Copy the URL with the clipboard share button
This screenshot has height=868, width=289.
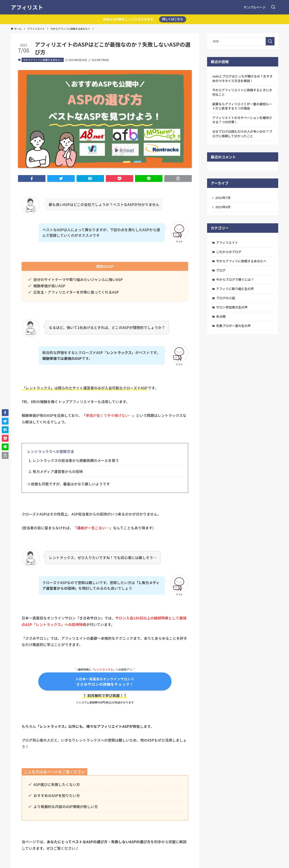[x=178, y=179]
